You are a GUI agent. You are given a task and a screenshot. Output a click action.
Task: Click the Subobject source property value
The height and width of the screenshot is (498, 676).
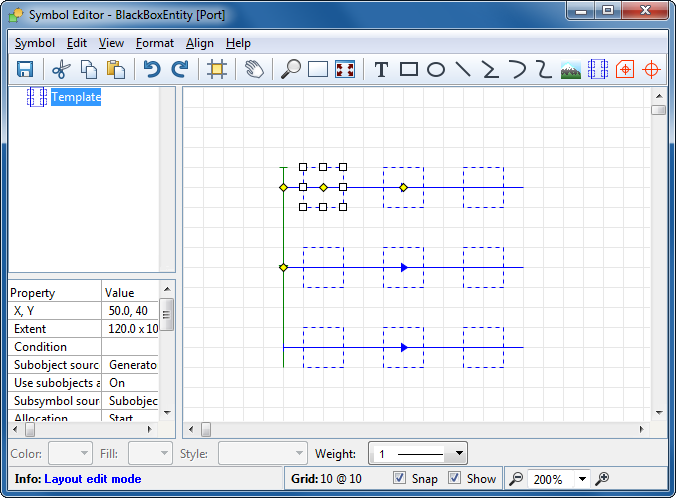tap(132, 365)
